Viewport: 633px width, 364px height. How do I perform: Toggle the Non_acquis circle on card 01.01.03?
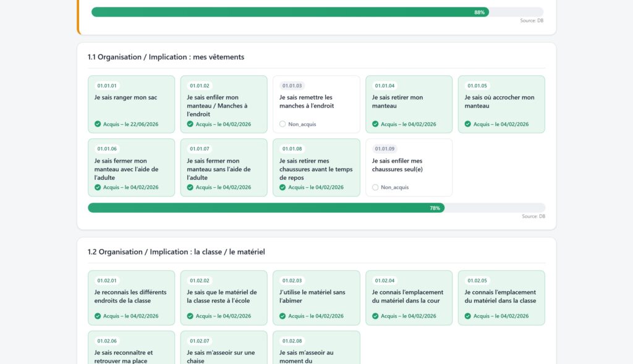coord(283,124)
